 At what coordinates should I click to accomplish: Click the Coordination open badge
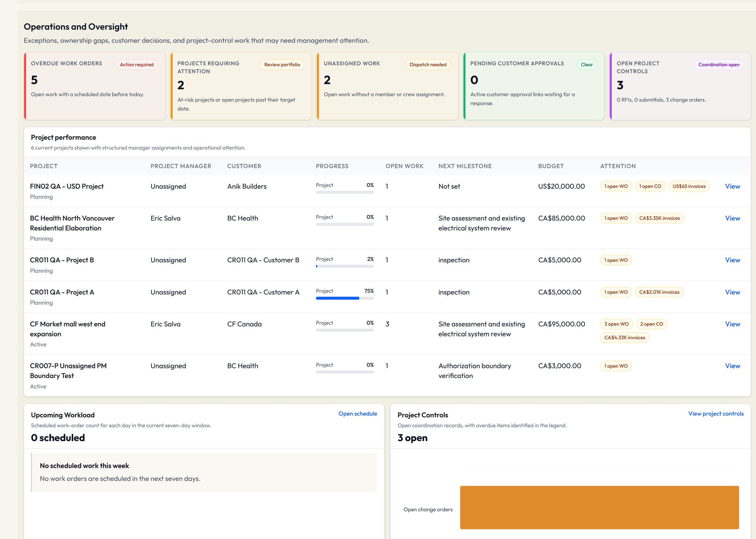coord(719,65)
